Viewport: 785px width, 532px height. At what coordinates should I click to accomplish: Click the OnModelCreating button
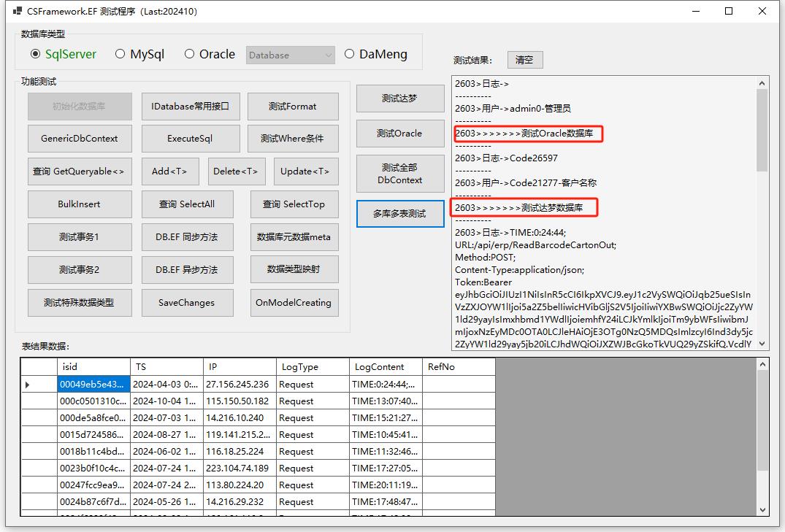click(x=294, y=303)
